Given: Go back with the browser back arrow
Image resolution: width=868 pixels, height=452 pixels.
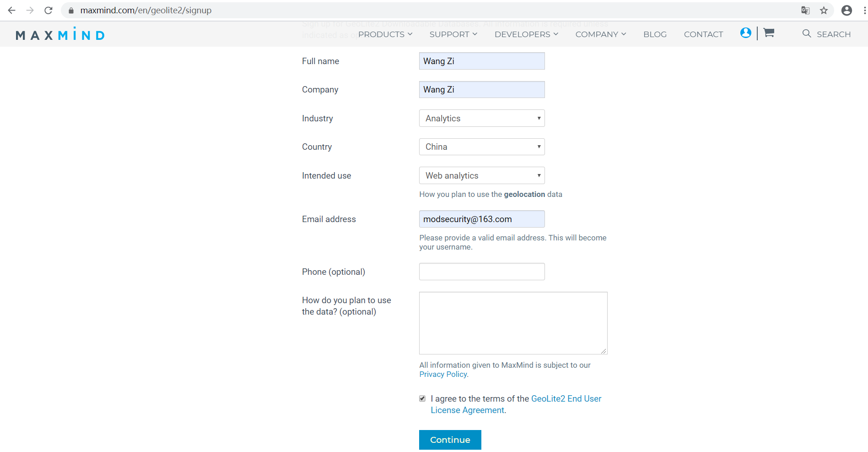Looking at the screenshot, I should click(12, 10).
